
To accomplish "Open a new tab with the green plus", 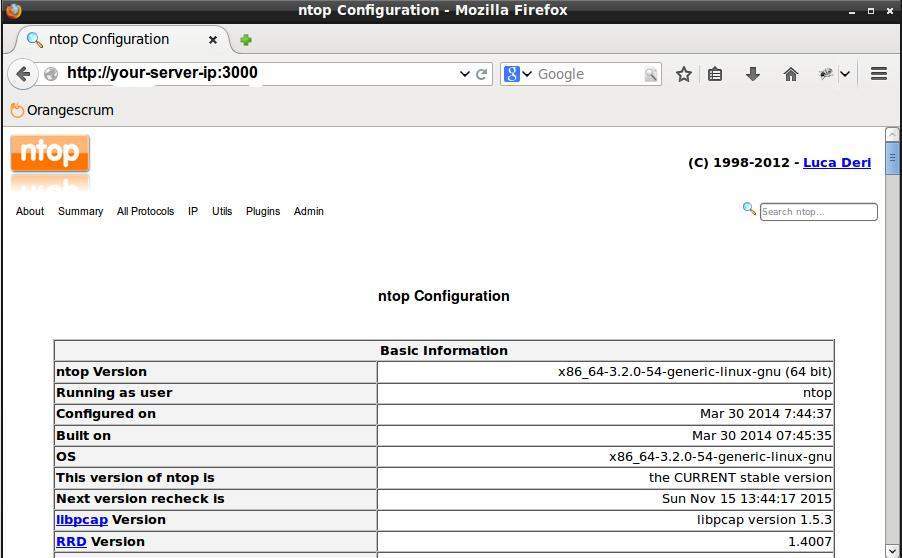I will [246, 40].
